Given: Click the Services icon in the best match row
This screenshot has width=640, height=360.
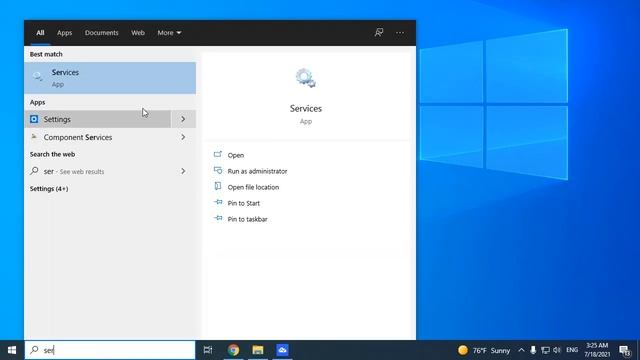Looking at the screenshot, I should pyautogui.click(x=38, y=77).
